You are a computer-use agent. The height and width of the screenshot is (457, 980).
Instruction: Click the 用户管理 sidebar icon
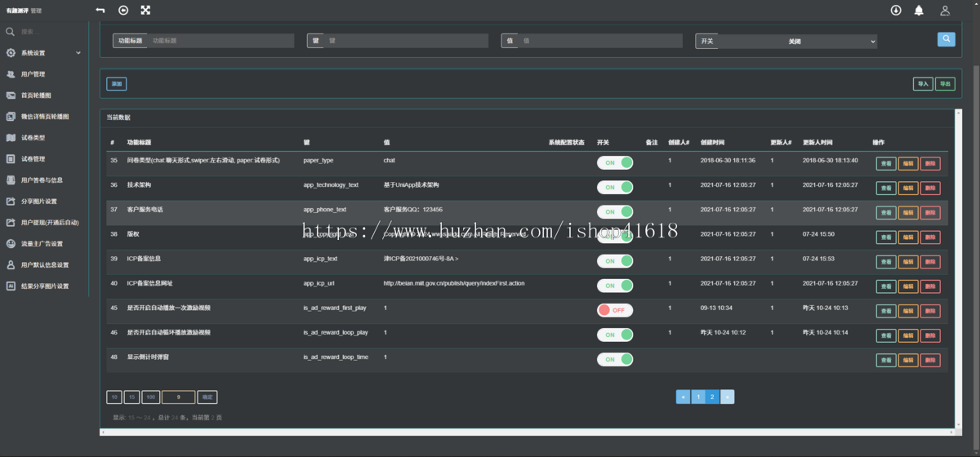(x=11, y=74)
